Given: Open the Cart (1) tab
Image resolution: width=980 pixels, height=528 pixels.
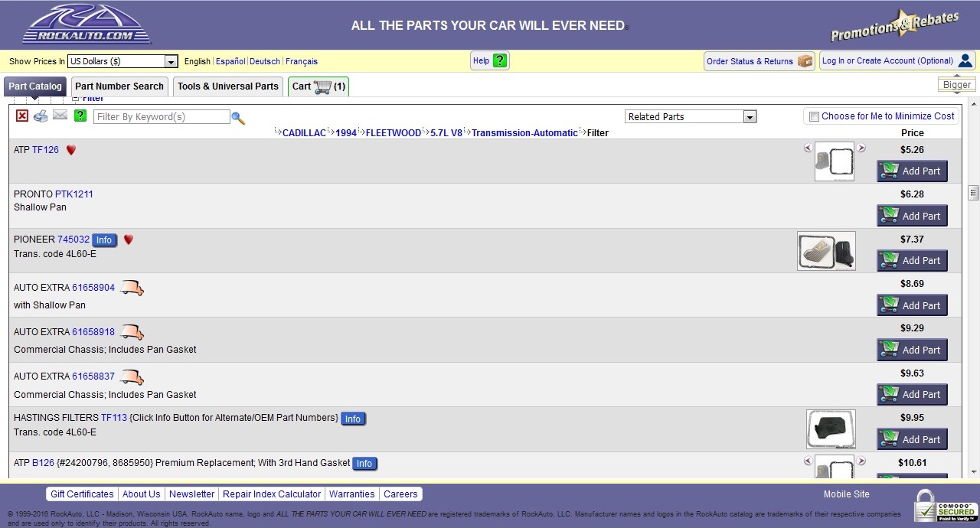Looking at the screenshot, I should click(318, 86).
